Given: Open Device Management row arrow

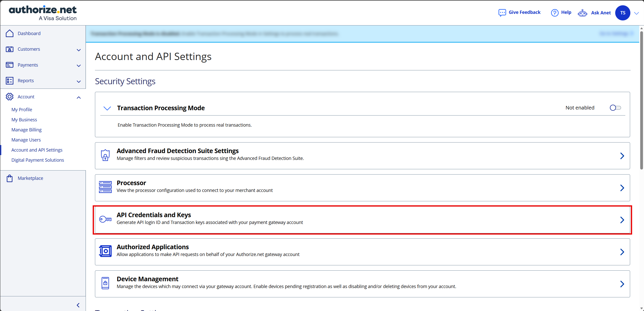Looking at the screenshot, I should [622, 284].
